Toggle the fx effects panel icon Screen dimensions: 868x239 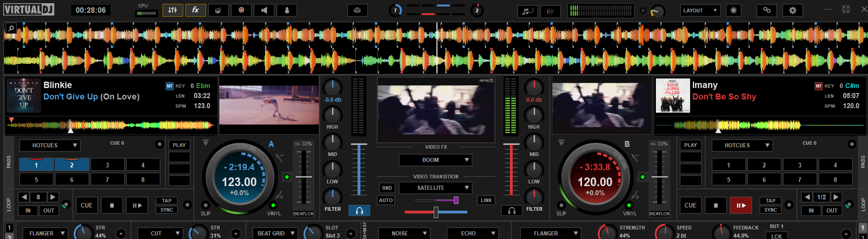pyautogui.click(x=195, y=10)
